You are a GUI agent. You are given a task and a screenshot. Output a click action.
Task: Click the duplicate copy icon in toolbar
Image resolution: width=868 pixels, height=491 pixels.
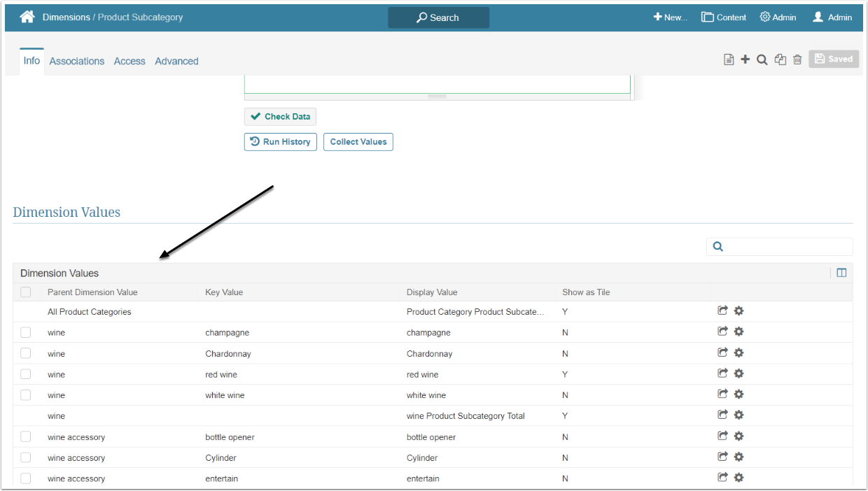coord(780,59)
